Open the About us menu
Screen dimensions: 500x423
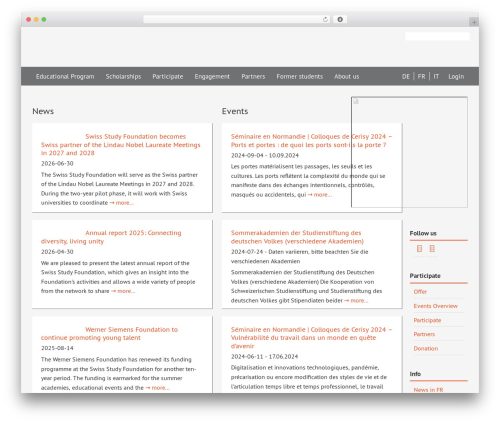click(x=347, y=77)
